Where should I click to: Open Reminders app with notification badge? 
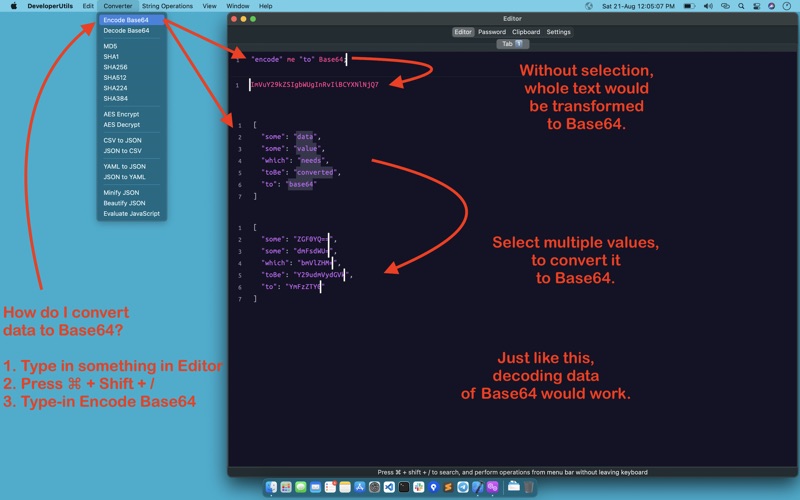point(330,487)
